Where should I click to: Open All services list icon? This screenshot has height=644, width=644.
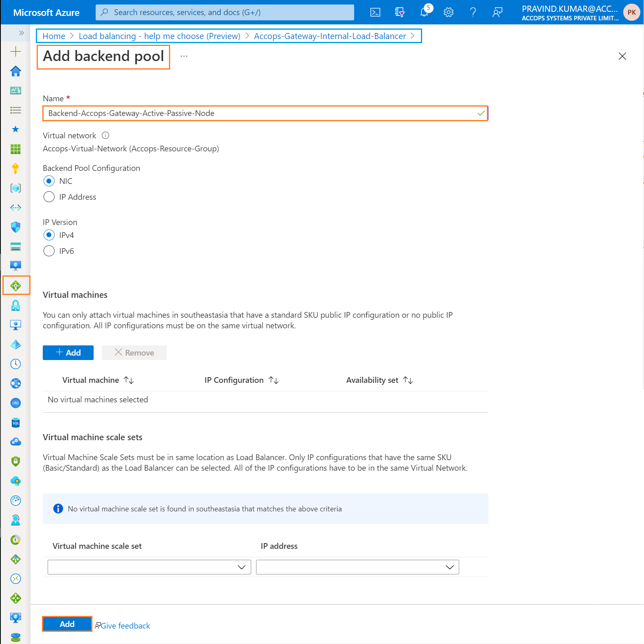click(x=15, y=110)
